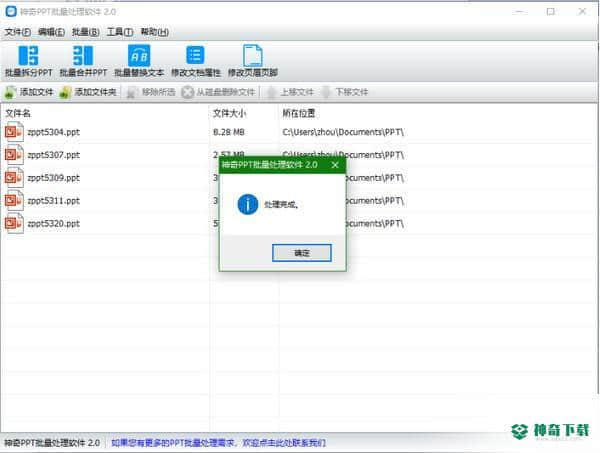Click application icon in title bar

pos(11,11)
